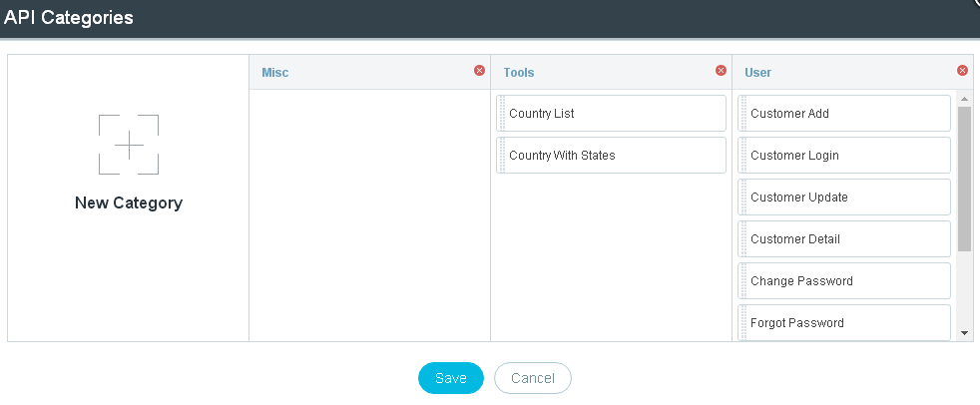Select the Change Password item
Screen dimensions: 980x405
(844, 280)
